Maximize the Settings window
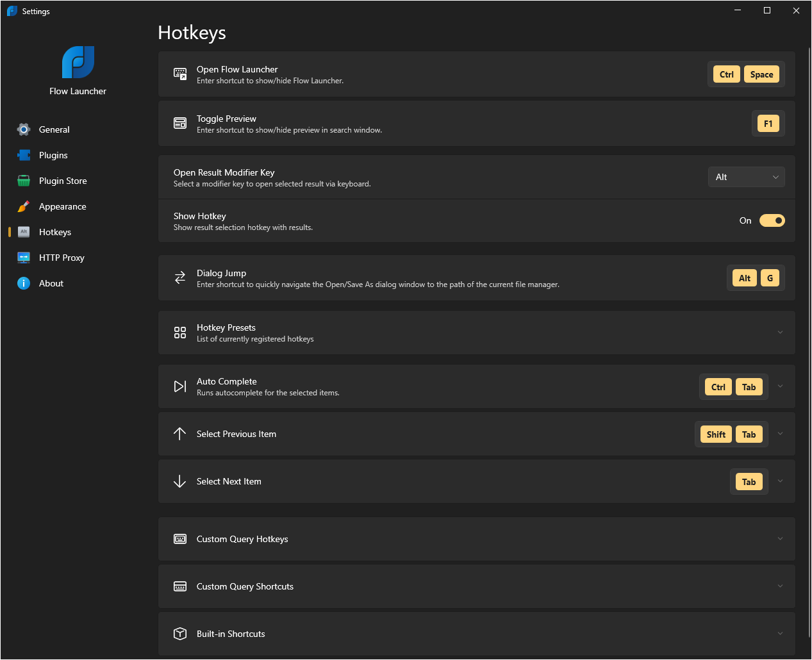Screen dimensions: 812x660 click(767, 10)
